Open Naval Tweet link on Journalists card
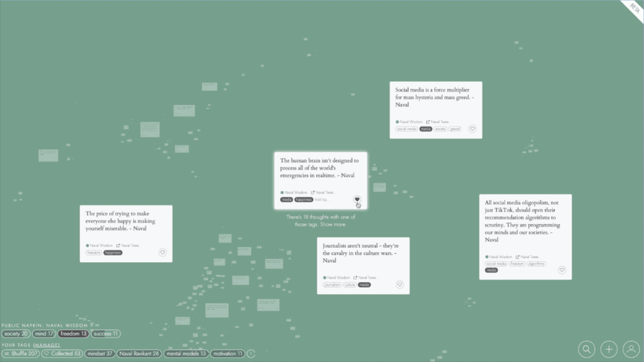Image resolution: width=644 pixels, height=362 pixels. [x=365, y=278]
